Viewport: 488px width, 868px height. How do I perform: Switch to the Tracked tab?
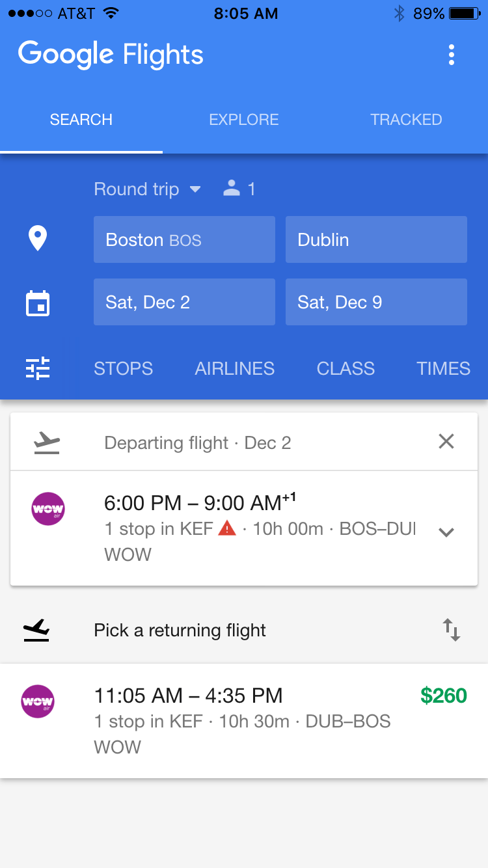click(x=406, y=120)
